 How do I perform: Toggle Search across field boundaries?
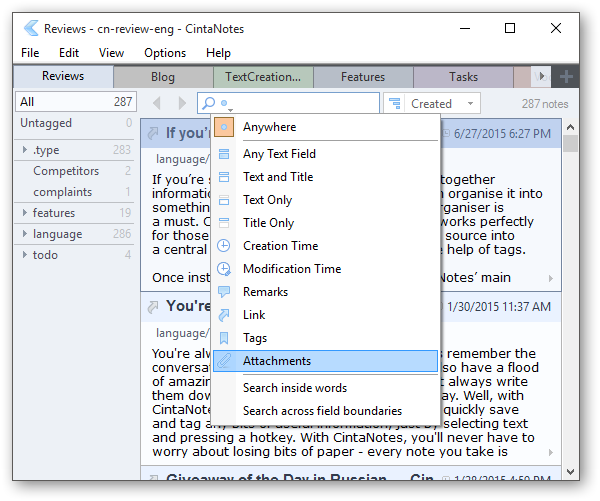pyautogui.click(x=323, y=411)
